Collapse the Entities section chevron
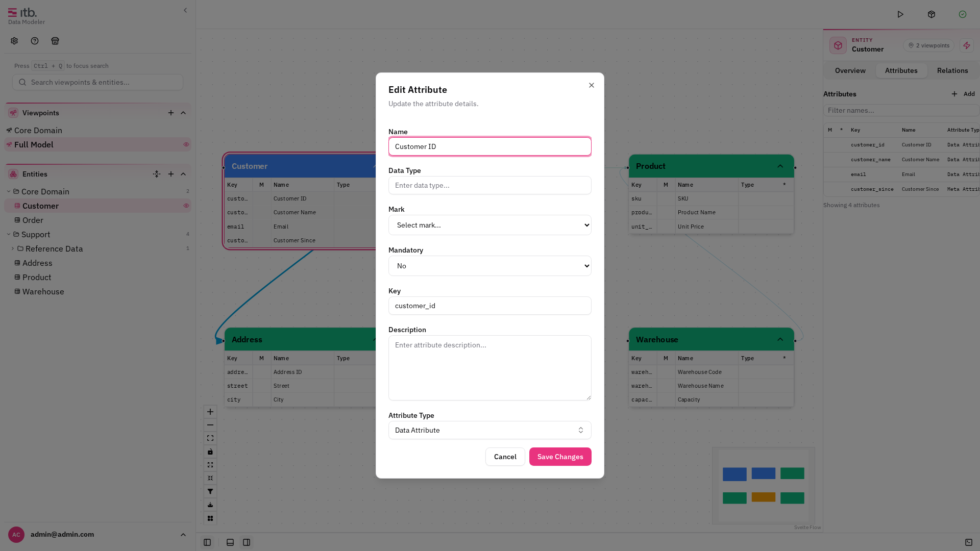Screen dimensions: 980x551 (183, 174)
